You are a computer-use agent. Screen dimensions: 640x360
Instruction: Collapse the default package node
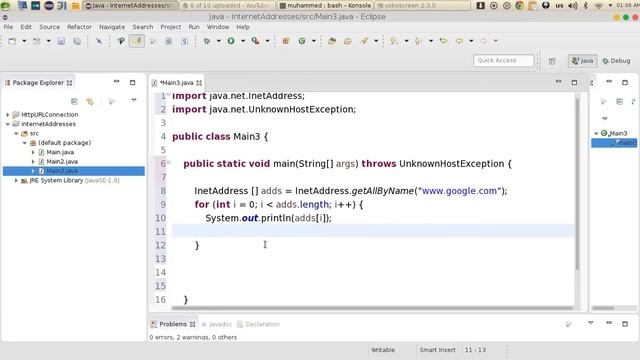coord(24,143)
